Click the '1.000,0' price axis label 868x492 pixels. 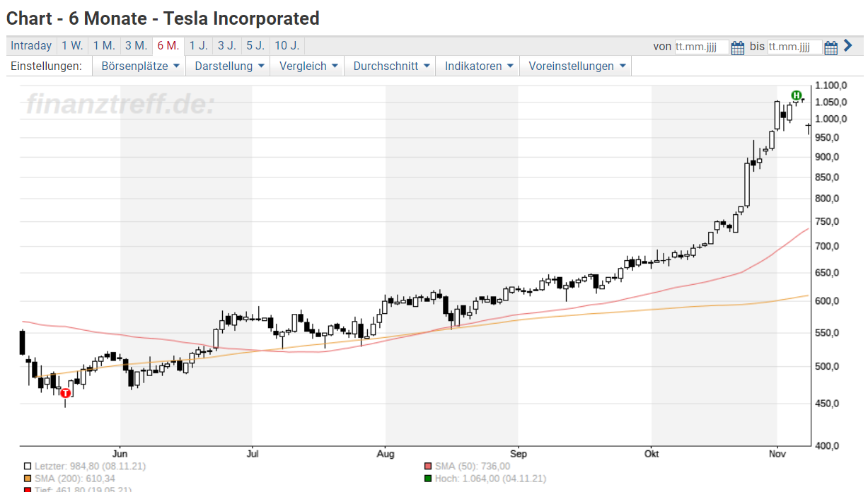point(831,119)
